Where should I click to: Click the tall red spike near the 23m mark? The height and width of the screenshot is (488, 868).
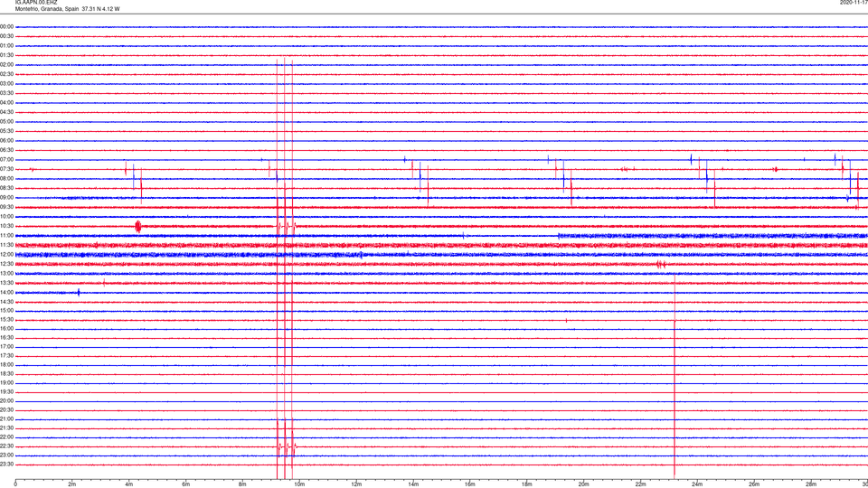(x=675, y=376)
